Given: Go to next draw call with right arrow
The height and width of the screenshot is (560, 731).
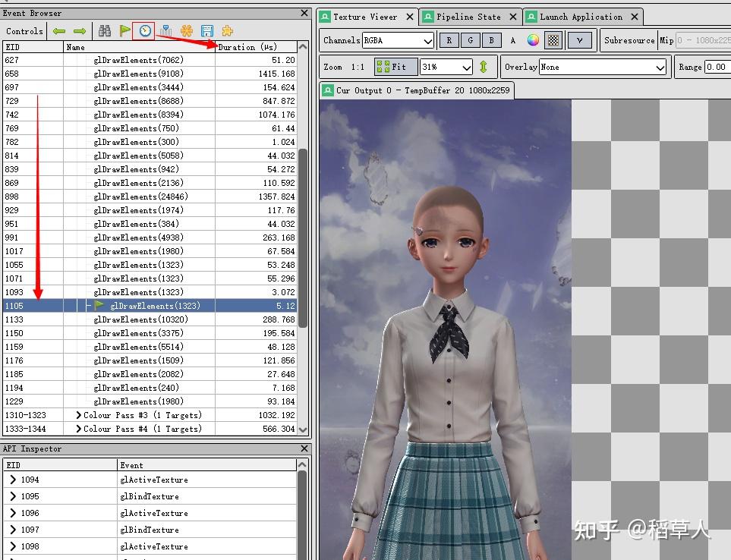Looking at the screenshot, I should 79,31.
